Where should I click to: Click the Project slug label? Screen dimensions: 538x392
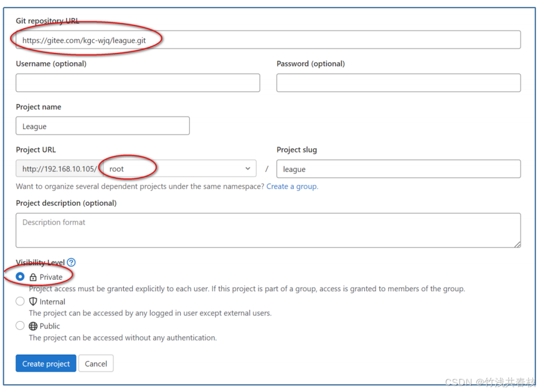297,150
